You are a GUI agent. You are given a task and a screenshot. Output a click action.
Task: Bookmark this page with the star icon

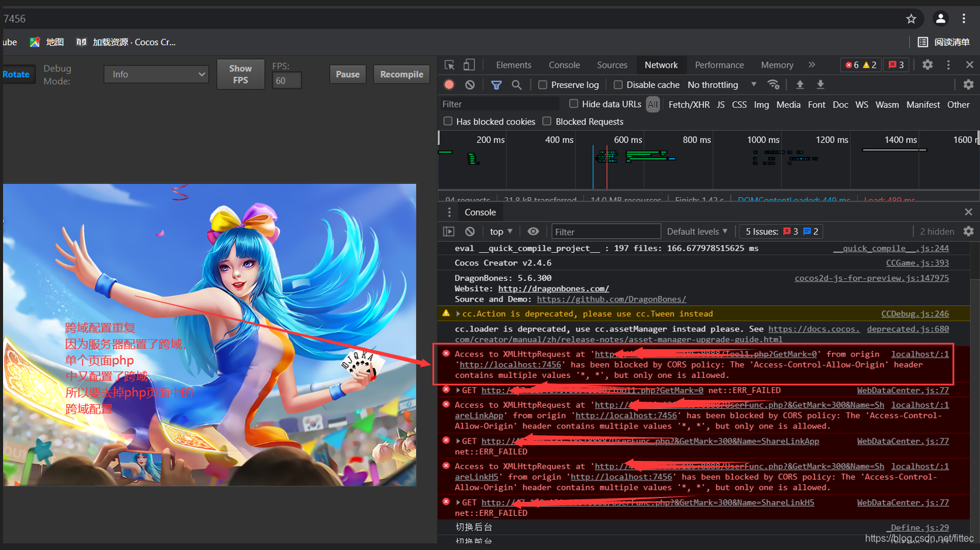(x=911, y=19)
